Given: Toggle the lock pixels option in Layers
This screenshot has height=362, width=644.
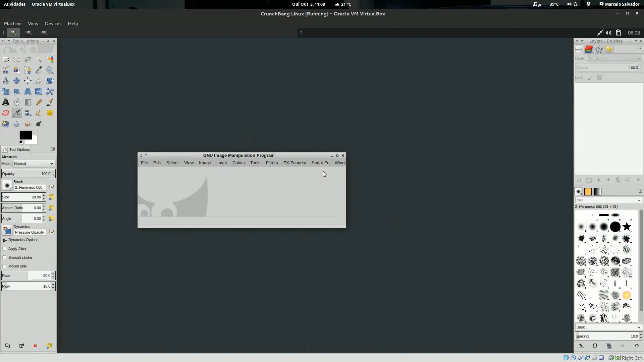Looking at the screenshot, I should [x=590, y=77].
